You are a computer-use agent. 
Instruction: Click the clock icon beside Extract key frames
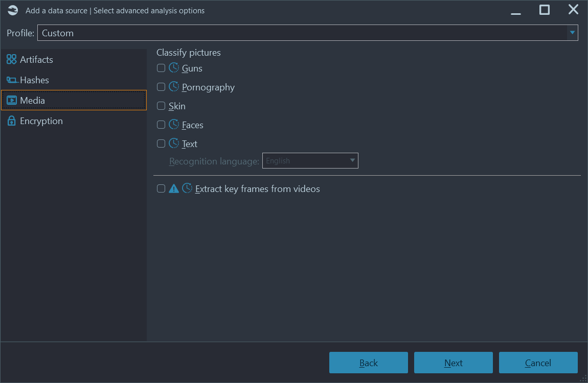[x=187, y=188]
